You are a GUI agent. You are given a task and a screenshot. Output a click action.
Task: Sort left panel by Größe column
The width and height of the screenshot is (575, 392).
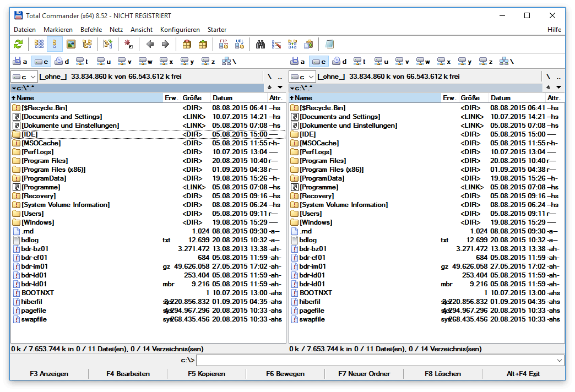point(196,98)
